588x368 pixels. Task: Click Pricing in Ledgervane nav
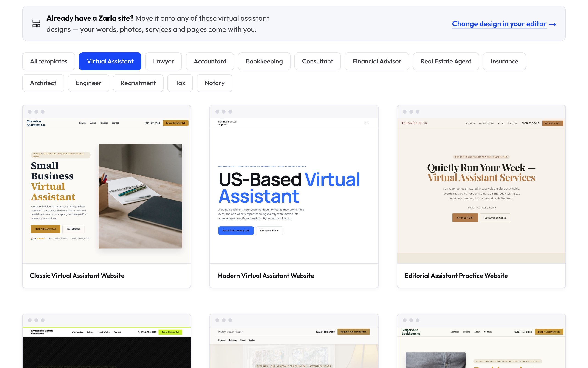[466, 332]
